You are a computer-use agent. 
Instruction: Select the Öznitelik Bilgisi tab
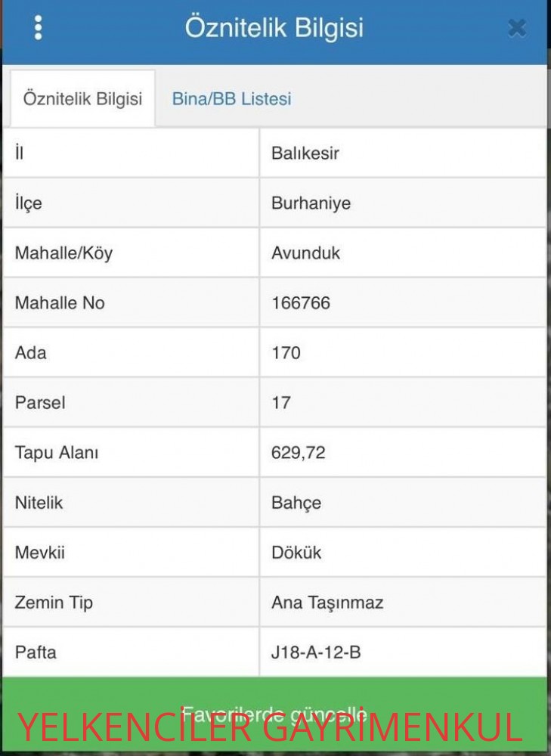tap(83, 99)
